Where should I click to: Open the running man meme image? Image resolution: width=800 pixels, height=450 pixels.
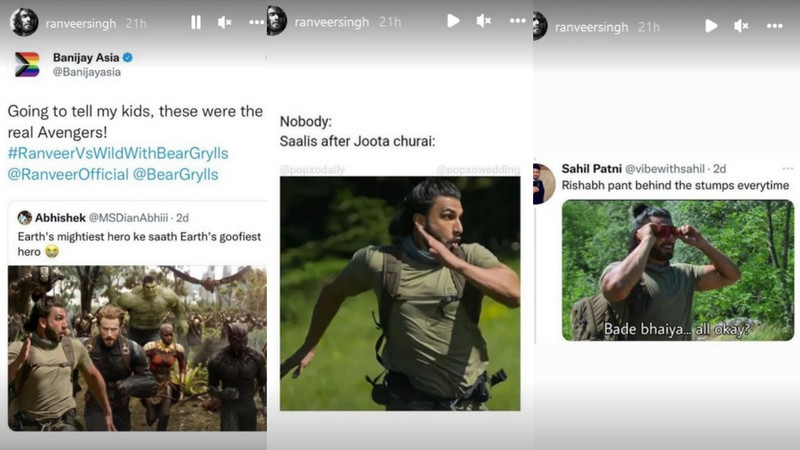click(400, 293)
